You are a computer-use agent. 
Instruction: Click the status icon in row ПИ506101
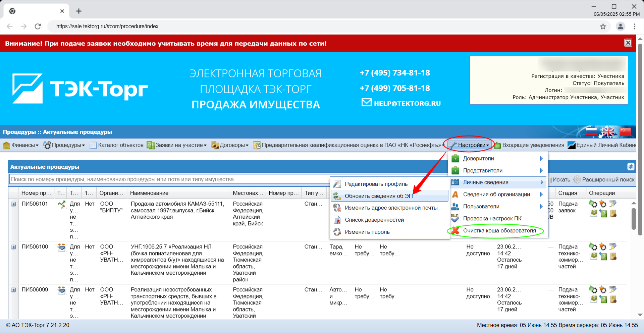click(61, 204)
